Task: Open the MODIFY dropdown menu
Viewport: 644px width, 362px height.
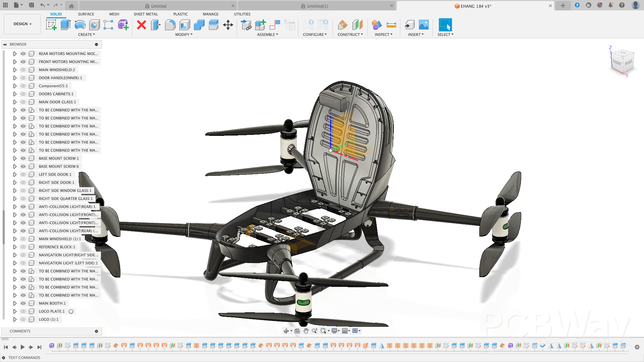Action: pyautogui.click(x=184, y=35)
